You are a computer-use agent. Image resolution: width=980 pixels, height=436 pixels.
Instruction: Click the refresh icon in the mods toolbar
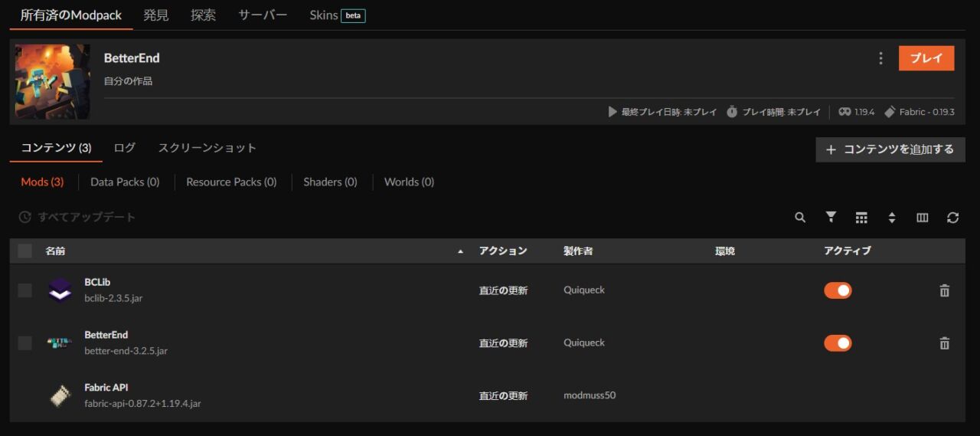(x=952, y=218)
